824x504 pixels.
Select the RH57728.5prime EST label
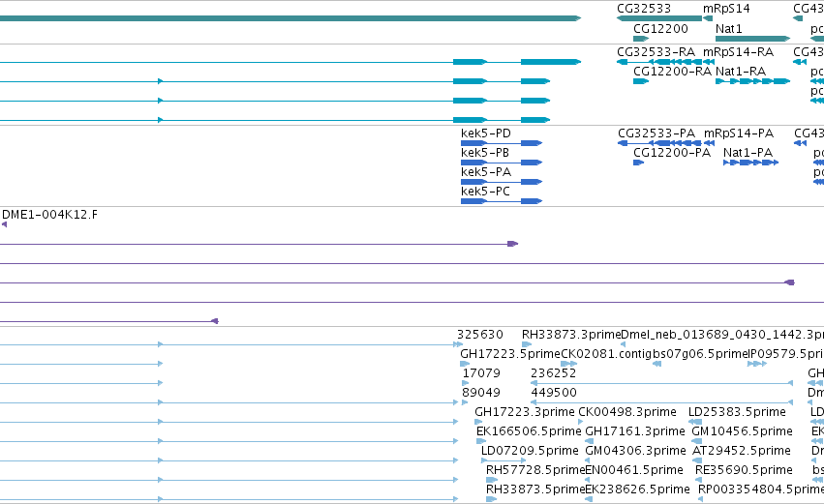click(535, 471)
